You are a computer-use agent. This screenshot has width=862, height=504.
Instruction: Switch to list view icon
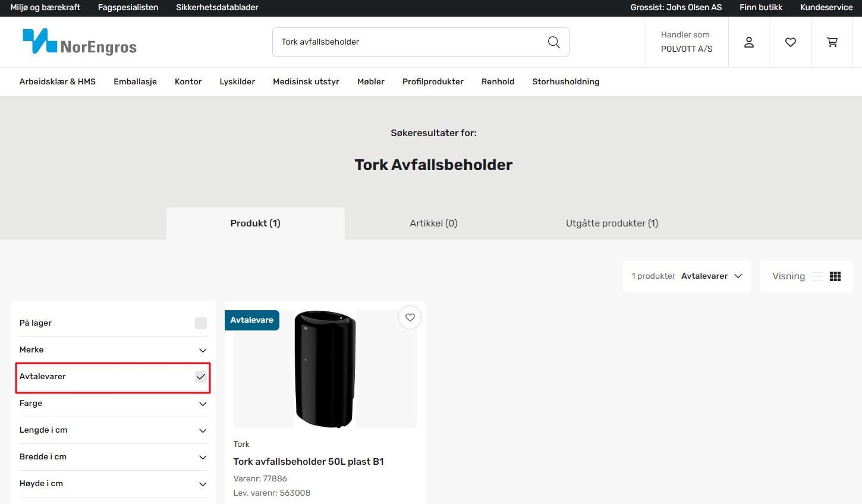817,276
